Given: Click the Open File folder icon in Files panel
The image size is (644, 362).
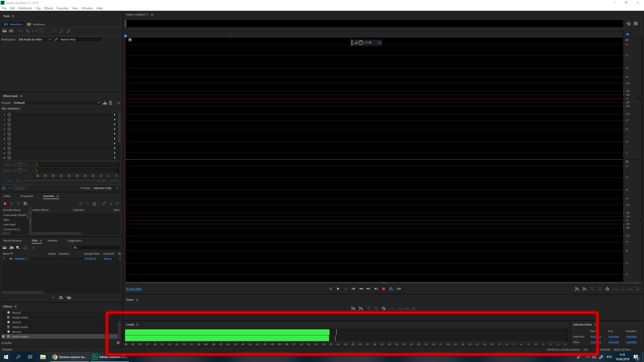Looking at the screenshot, I should 5,248.
